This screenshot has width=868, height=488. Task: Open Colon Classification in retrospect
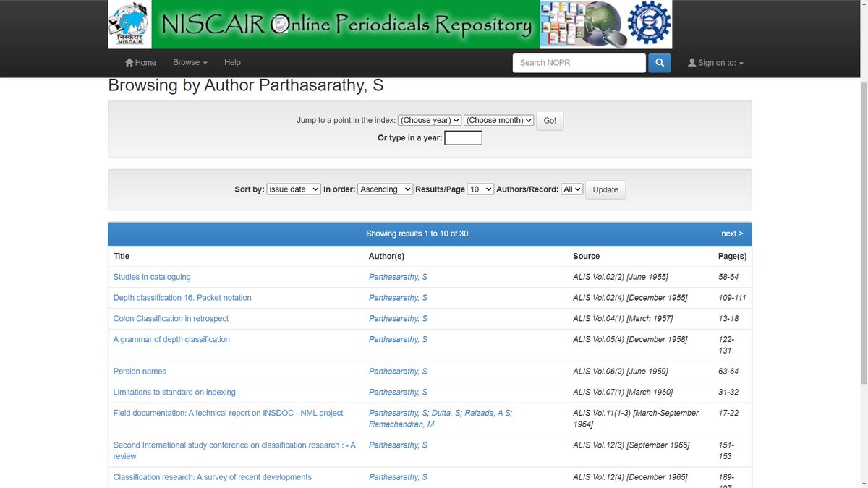point(171,319)
